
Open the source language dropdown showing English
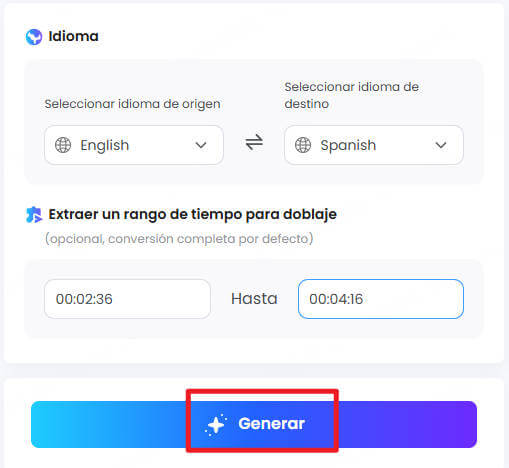[x=134, y=145]
